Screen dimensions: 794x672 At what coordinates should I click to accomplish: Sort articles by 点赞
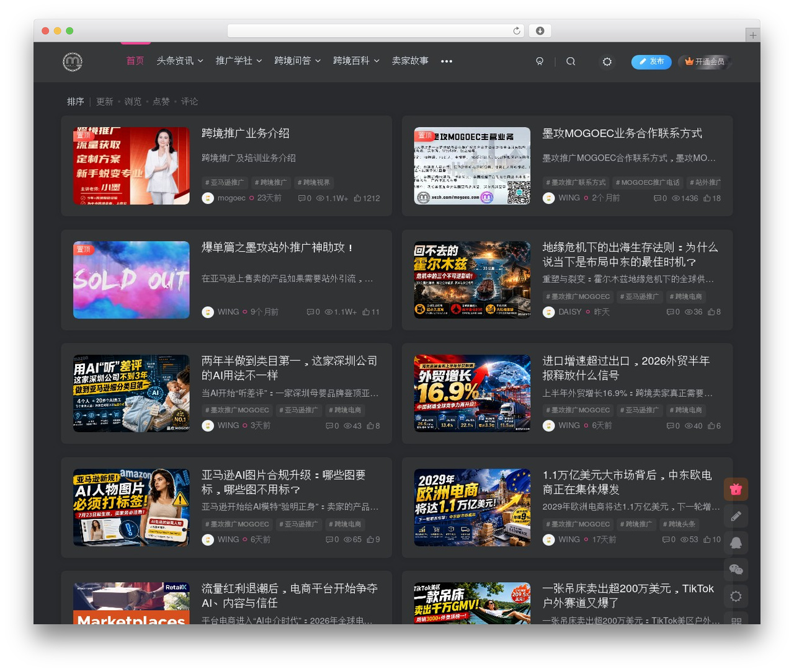pos(161,102)
